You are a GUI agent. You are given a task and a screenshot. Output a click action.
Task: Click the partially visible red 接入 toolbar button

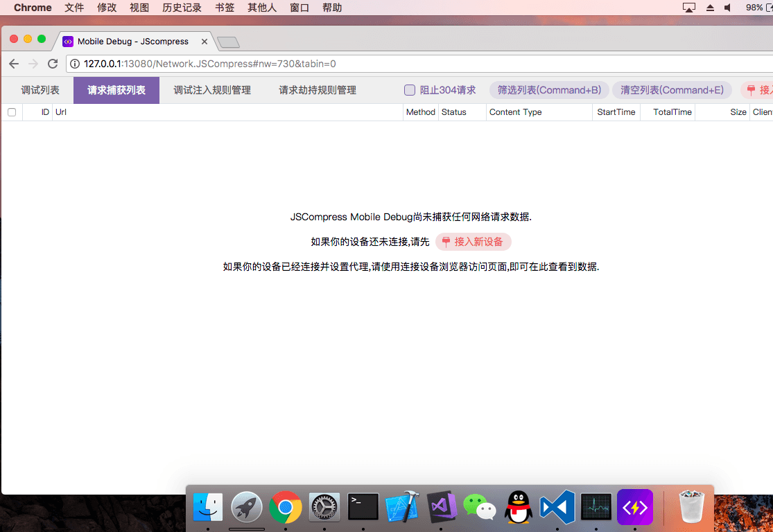[757, 90]
